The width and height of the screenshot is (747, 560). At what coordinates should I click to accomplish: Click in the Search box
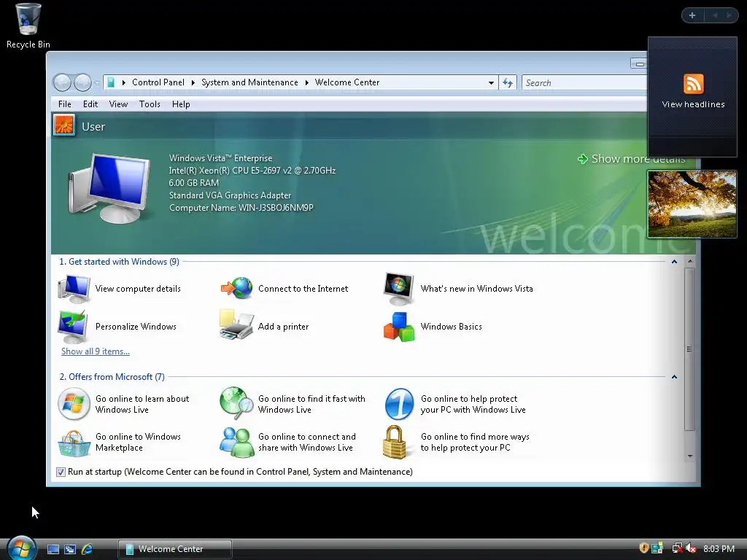click(x=584, y=83)
